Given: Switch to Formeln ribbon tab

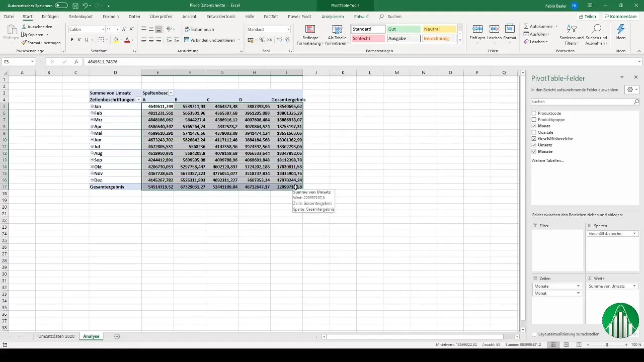Looking at the screenshot, I should pyautogui.click(x=111, y=17).
